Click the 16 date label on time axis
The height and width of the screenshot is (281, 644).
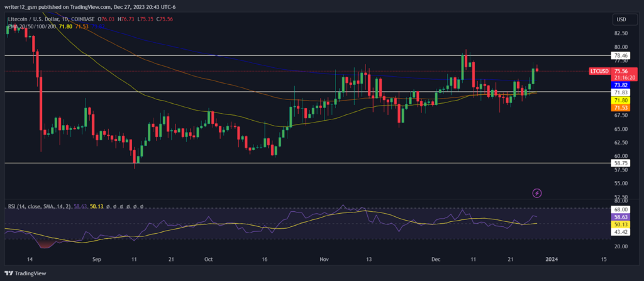click(x=265, y=259)
